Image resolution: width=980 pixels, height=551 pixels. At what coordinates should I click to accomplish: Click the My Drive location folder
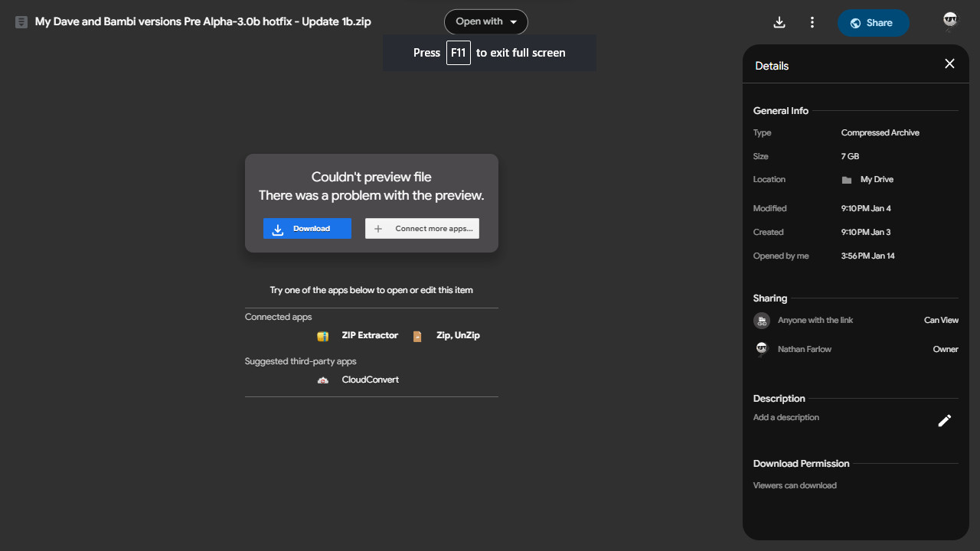[x=876, y=180]
